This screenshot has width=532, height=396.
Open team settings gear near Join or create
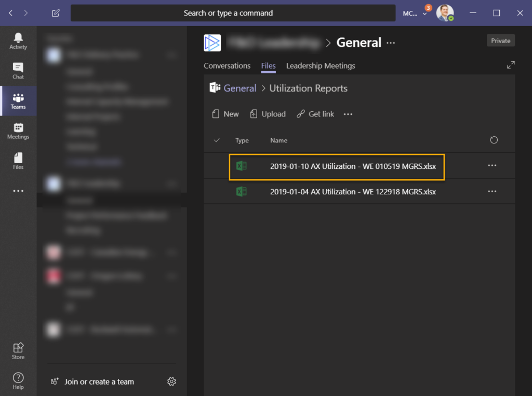coord(171,381)
